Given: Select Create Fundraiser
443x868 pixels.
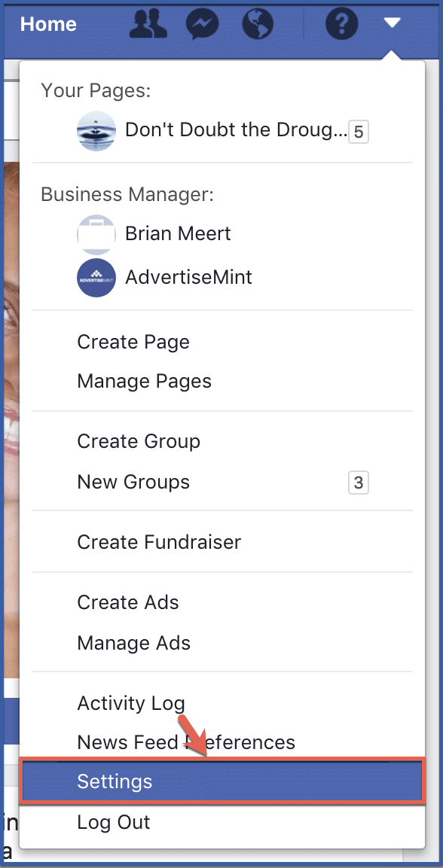Looking at the screenshot, I should click(159, 542).
